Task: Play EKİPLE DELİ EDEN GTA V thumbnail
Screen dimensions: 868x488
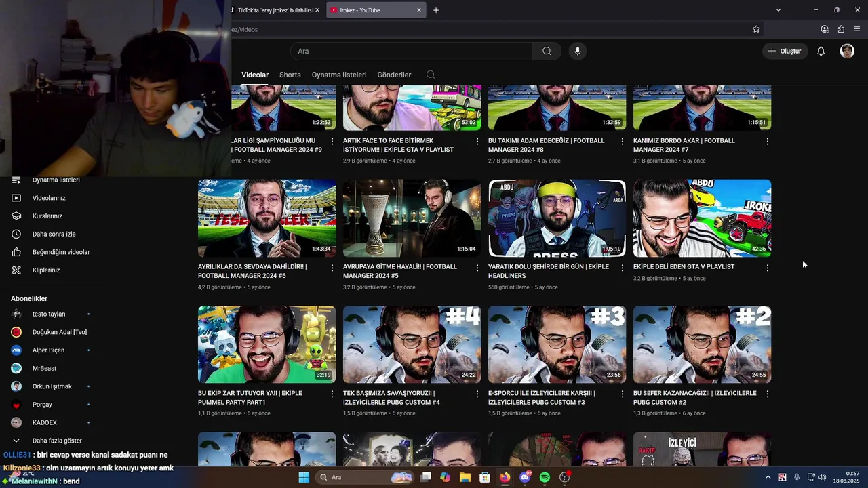Action: [x=702, y=218]
